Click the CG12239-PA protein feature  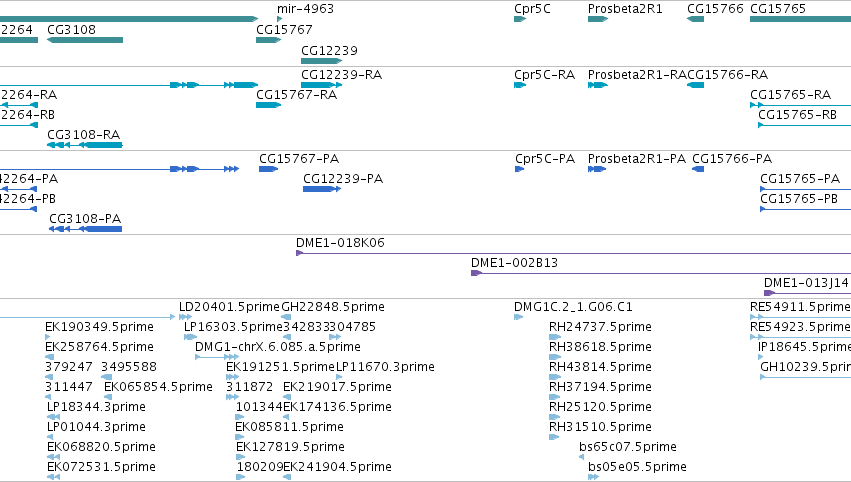pos(322,189)
